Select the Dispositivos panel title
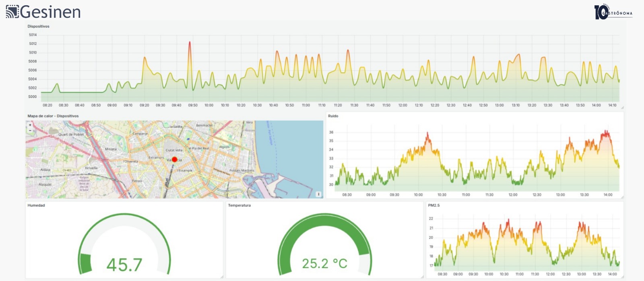644x281 pixels. coord(38,27)
